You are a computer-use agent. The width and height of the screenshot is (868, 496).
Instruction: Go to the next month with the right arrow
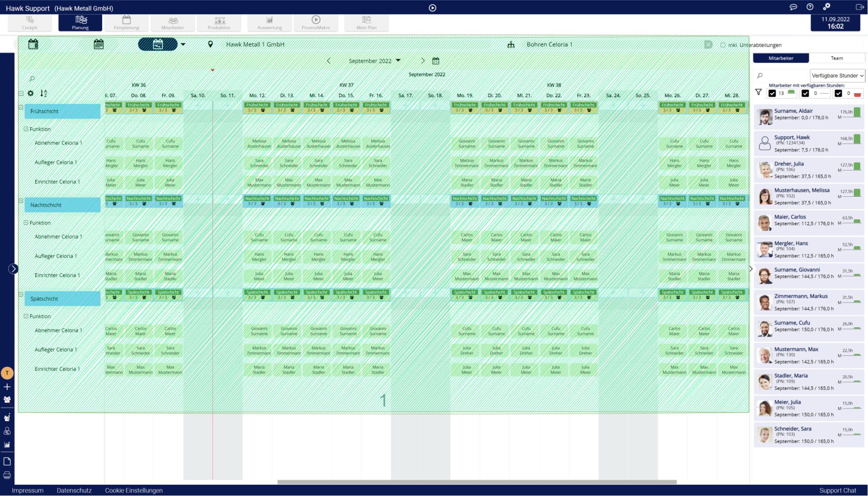(x=422, y=61)
